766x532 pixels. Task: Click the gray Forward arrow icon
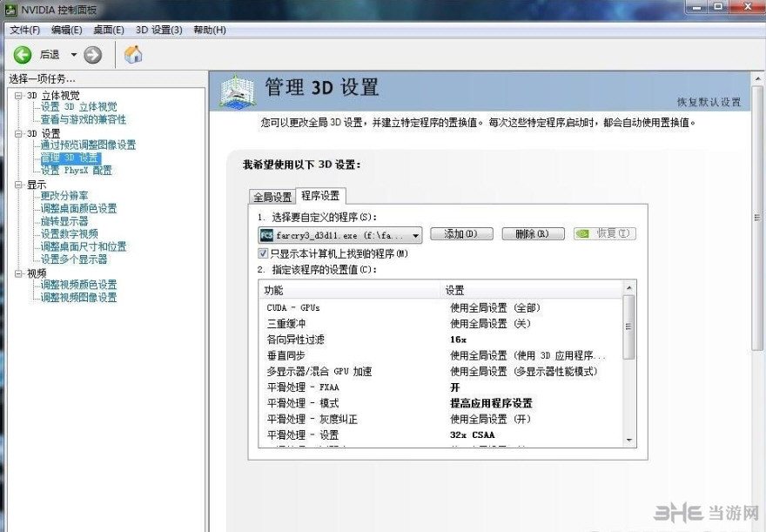pos(92,55)
